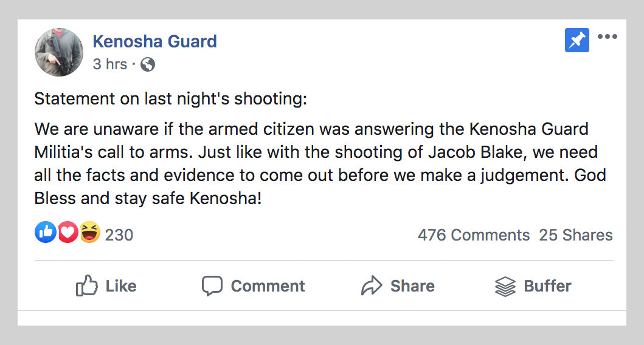Click the Share arrow icon
The height and width of the screenshot is (345, 644).
pyautogui.click(x=372, y=285)
